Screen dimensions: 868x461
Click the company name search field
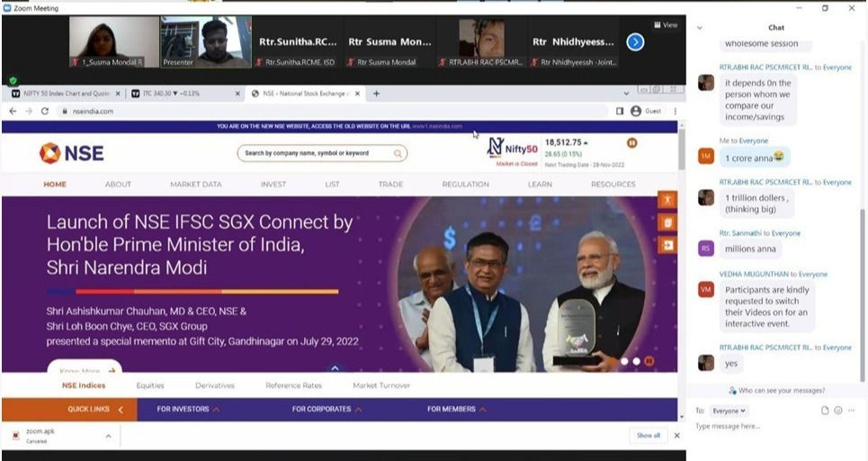322,153
